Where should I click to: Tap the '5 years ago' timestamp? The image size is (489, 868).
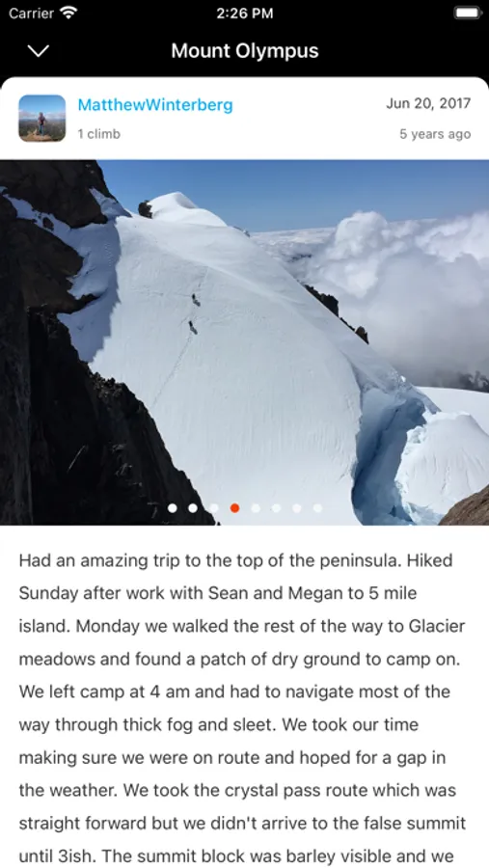tap(435, 134)
